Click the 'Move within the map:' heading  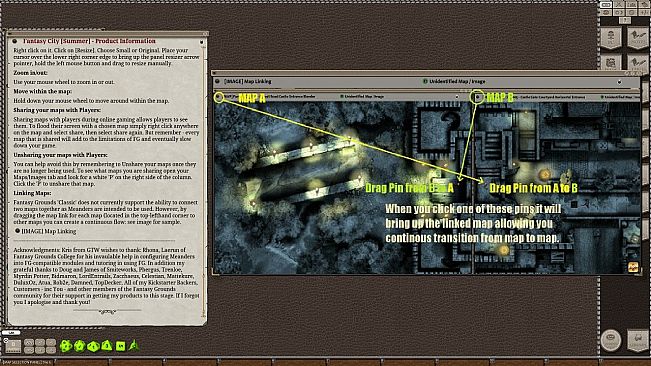[x=42, y=91]
